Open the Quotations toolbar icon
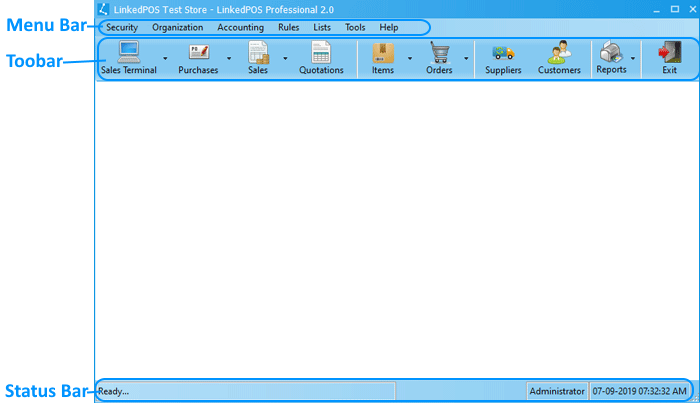Image resolution: width=700 pixels, height=403 pixels. point(321,52)
